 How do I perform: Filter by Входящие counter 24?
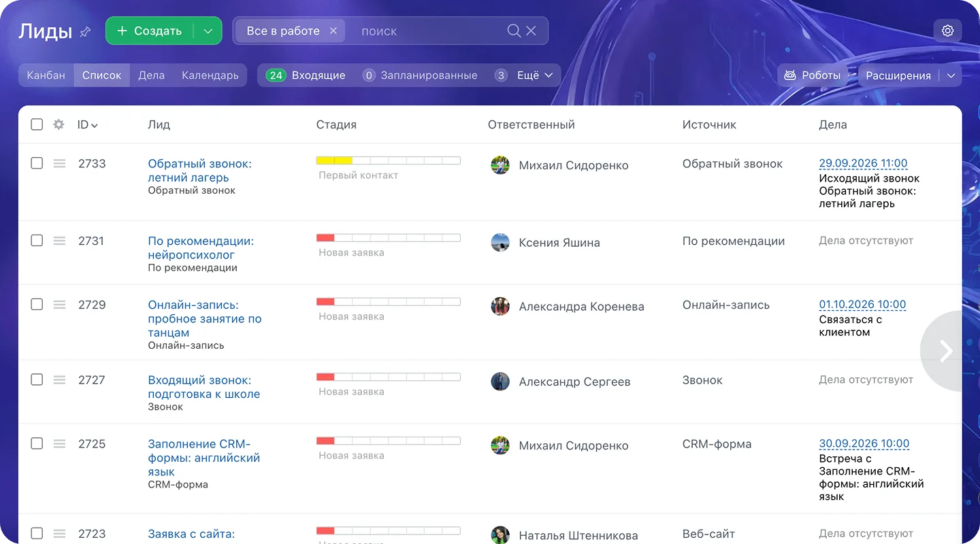306,75
